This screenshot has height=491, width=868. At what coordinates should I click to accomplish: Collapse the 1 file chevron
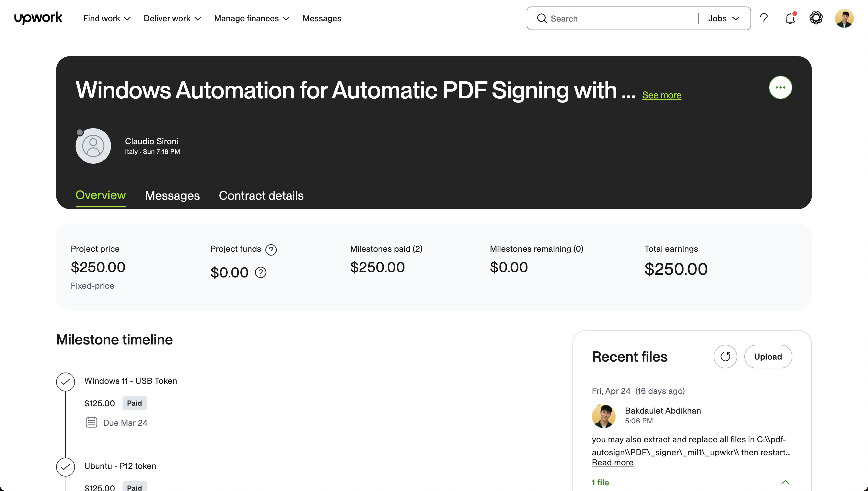[785, 482]
